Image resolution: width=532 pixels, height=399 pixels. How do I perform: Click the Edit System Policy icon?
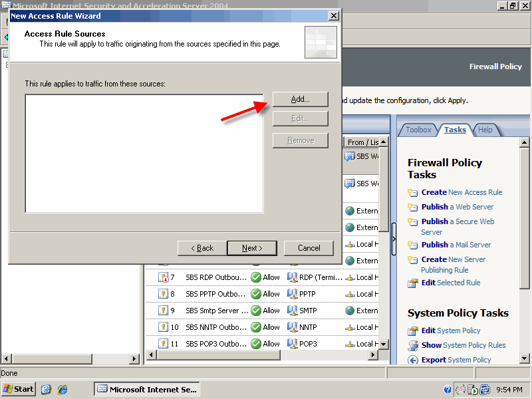pyautogui.click(x=412, y=331)
